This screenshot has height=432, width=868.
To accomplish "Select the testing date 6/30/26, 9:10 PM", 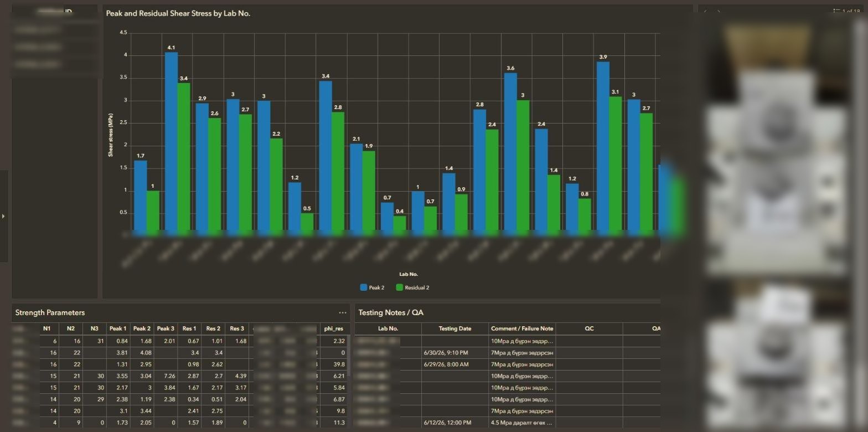I will pyautogui.click(x=446, y=353).
